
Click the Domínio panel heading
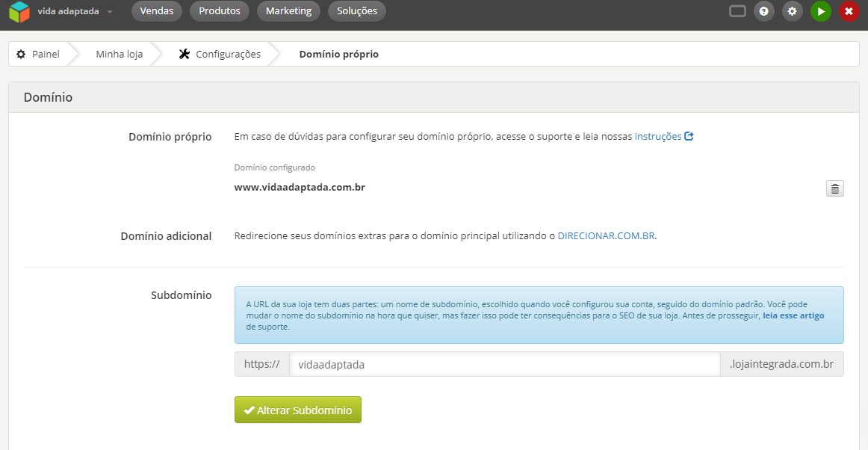[48, 97]
